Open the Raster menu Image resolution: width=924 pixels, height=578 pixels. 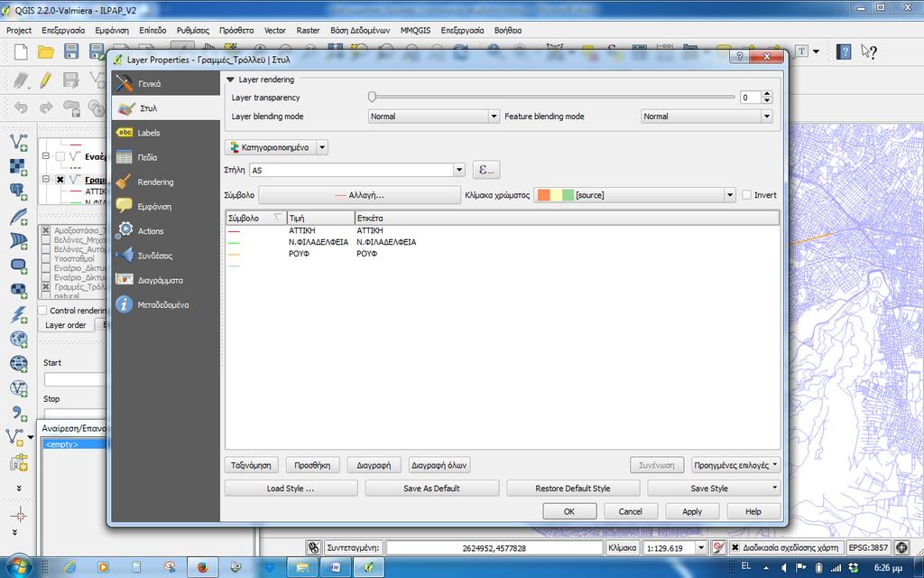[x=308, y=30]
